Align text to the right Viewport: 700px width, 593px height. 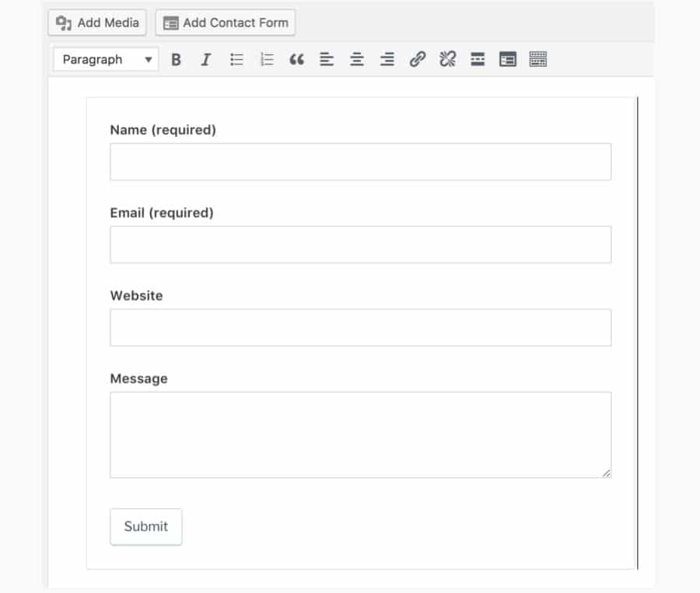387,59
